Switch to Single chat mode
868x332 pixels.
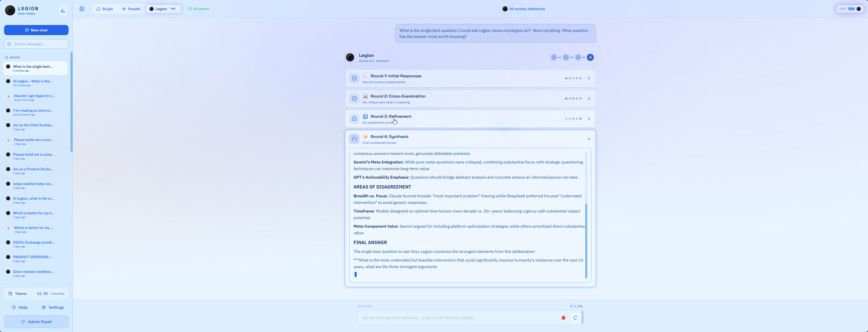coord(104,9)
